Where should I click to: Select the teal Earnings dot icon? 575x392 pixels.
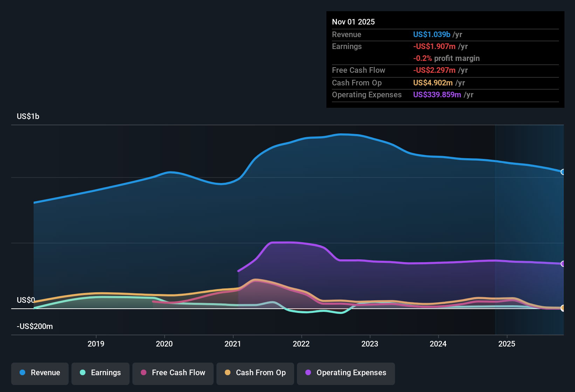click(82, 373)
